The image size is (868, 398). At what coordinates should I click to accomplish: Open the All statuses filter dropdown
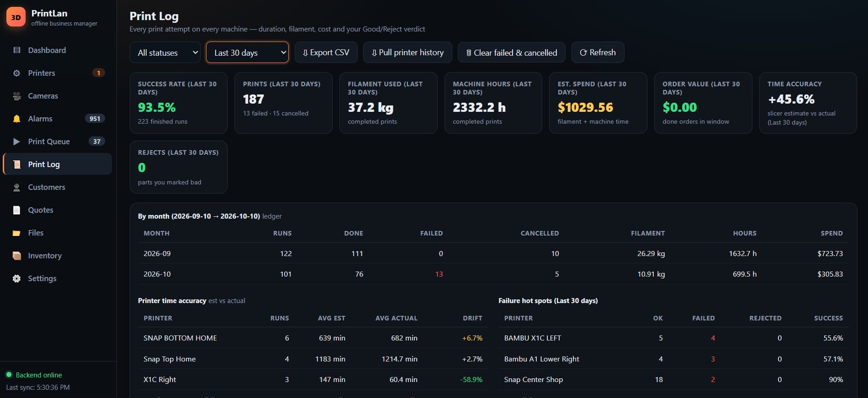tap(165, 52)
